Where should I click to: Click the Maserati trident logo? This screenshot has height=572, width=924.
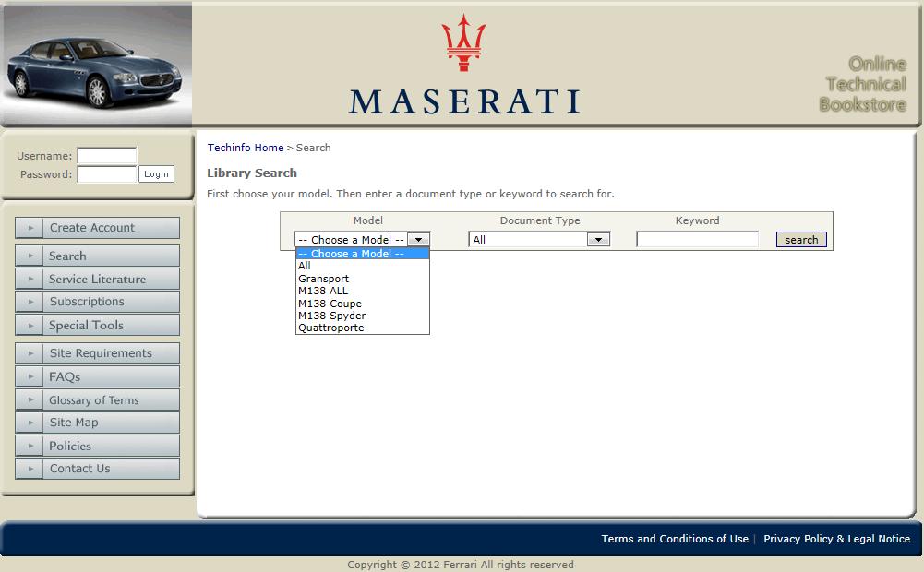(463, 42)
